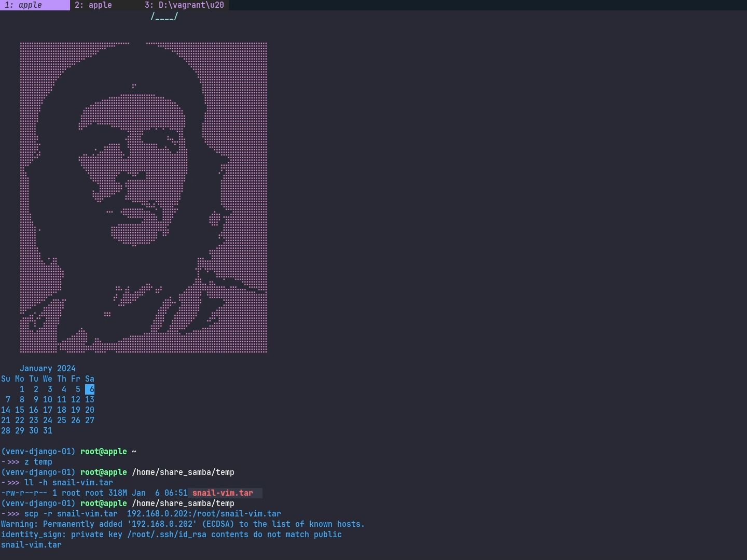
Task: Click the Su weekday column header
Action: pyautogui.click(x=6, y=379)
